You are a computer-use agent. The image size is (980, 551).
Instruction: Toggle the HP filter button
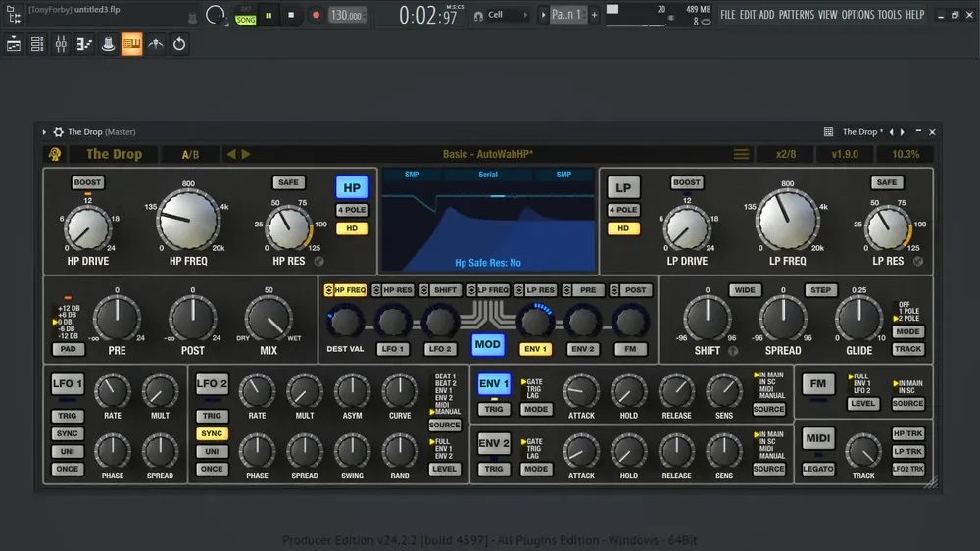point(352,187)
